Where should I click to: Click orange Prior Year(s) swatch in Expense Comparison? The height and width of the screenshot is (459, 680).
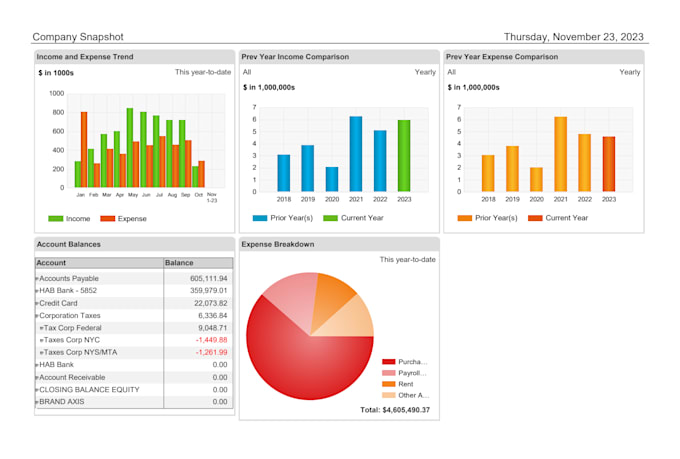coord(464,218)
